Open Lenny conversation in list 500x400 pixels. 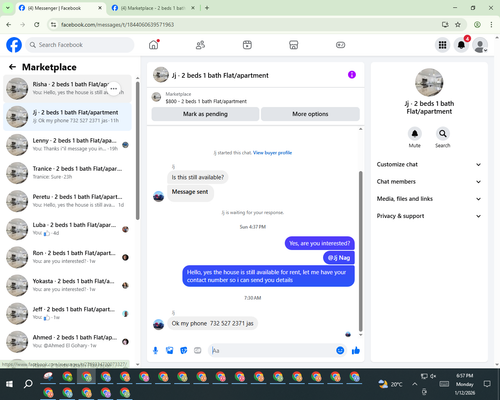pos(67,145)
